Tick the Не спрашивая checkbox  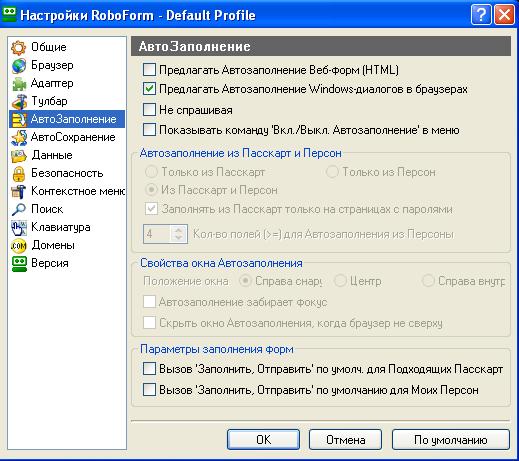[x=149, y=110]
